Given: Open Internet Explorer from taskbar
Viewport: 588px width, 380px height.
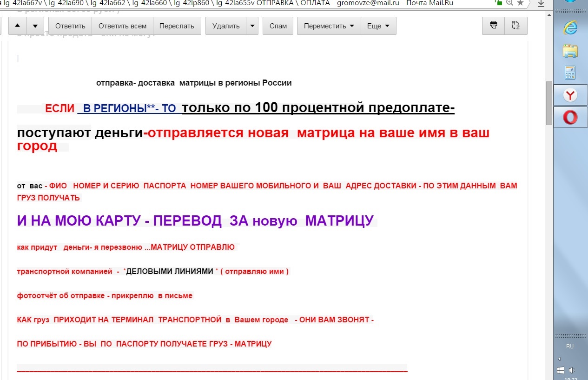Looking at the screenshot, I should click(570, 27).
